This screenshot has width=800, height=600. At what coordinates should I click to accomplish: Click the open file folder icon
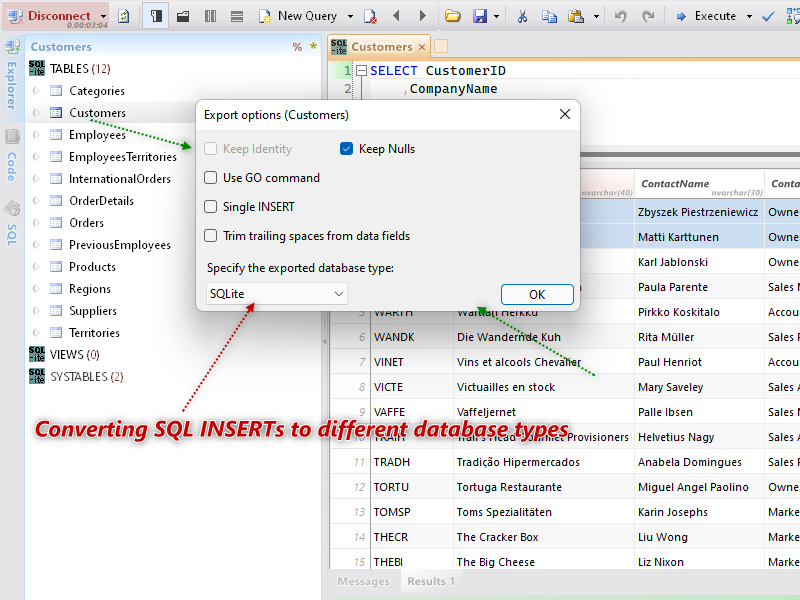(x=452, y=16)
